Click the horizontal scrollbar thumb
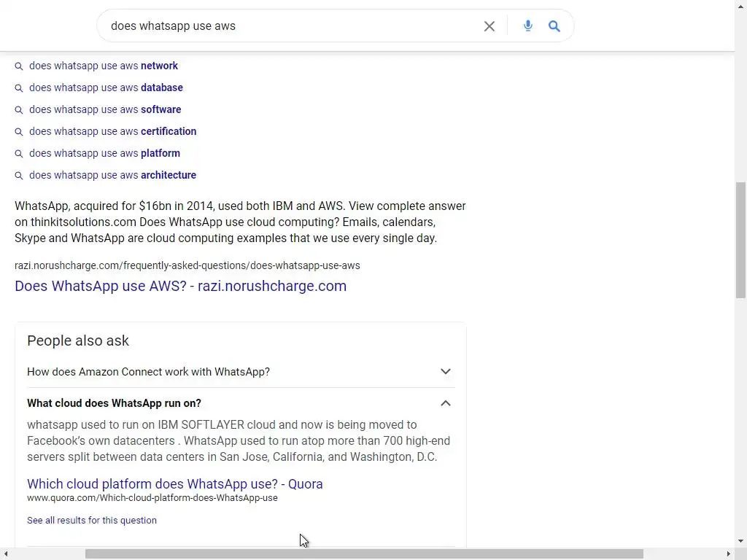Image resolution: width=747 pixels, height=560 pixels. click(x=364, y=554)
